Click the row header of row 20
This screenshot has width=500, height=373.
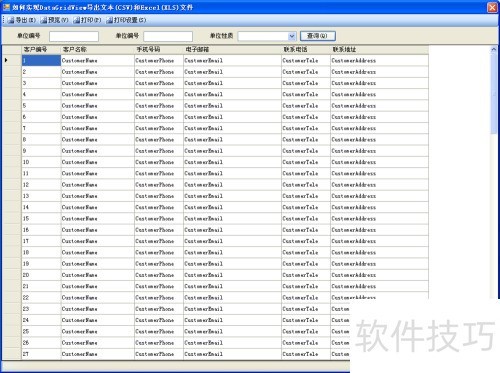click(x=12, y=275)
